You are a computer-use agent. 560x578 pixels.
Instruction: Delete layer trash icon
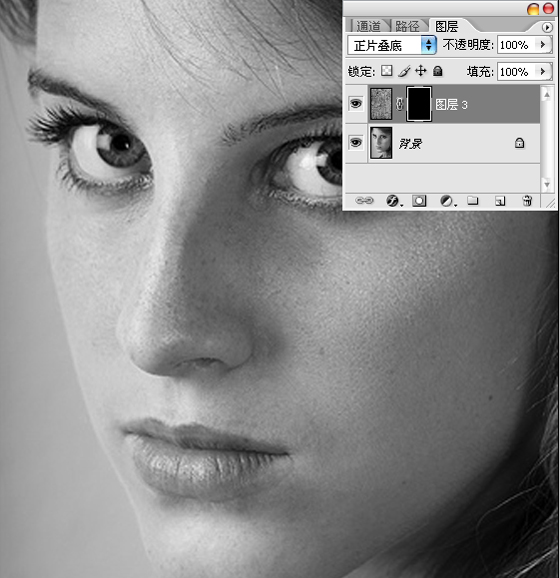click(x=527, y=201)
